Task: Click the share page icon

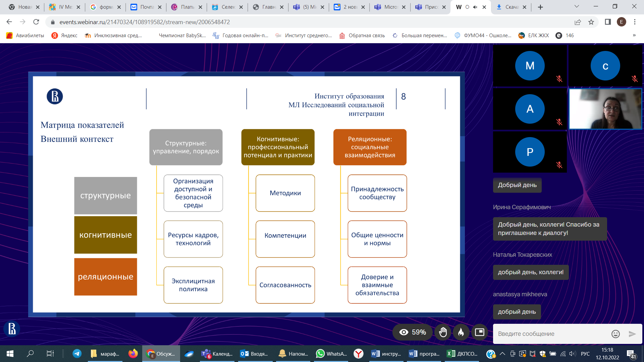Action: [x=578, y=22]
